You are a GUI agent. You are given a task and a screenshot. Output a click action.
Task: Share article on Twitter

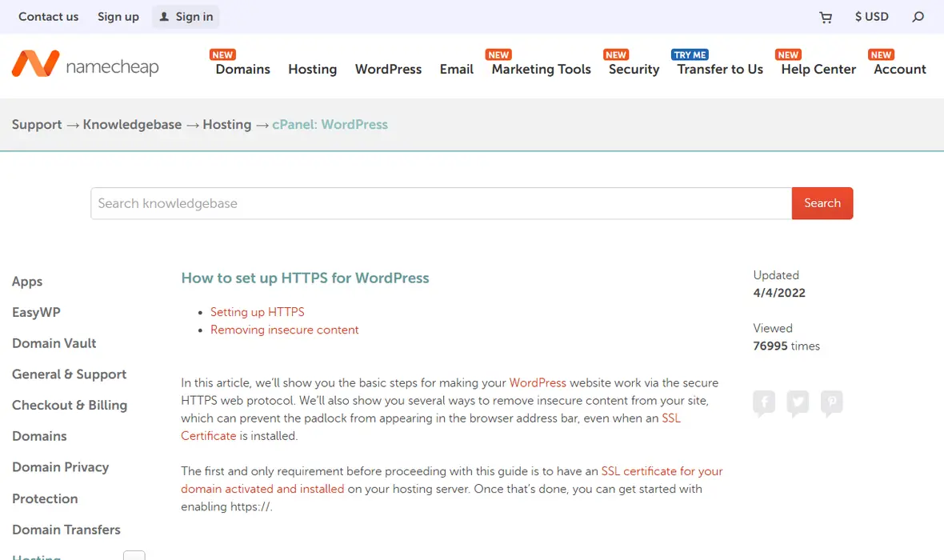tap(798, 403)
